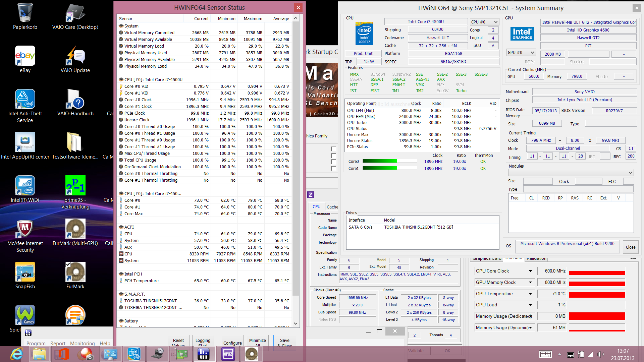
Task: Open the GPU #0 selector dropdown
Action: (x=521, y=53)
